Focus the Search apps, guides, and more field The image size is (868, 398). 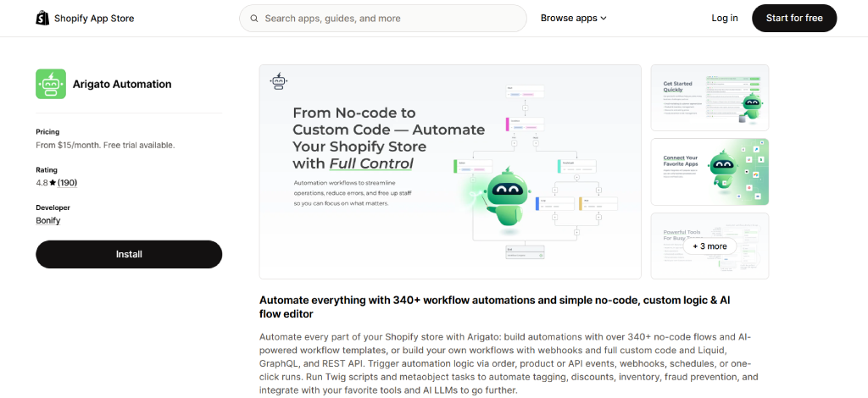[x=382, y=19]
